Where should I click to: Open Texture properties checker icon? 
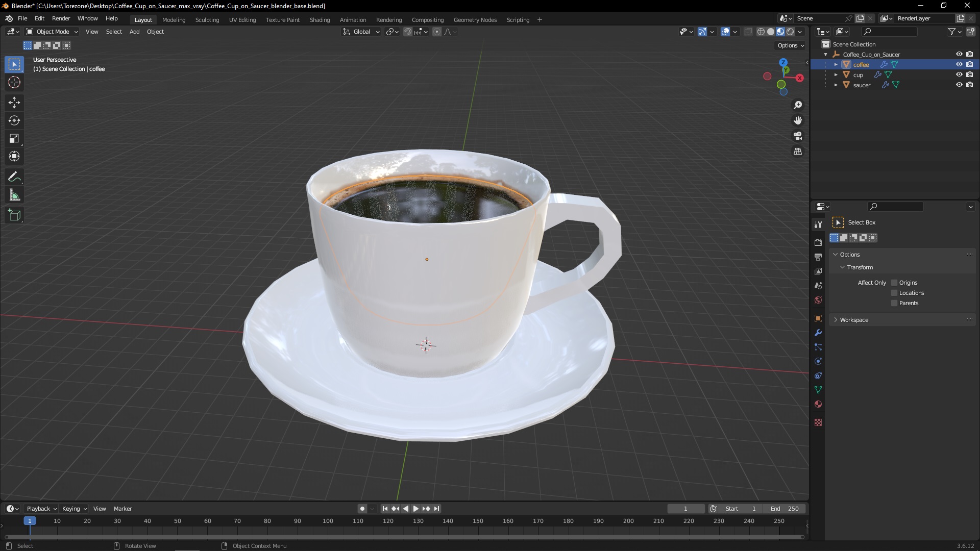818,422
